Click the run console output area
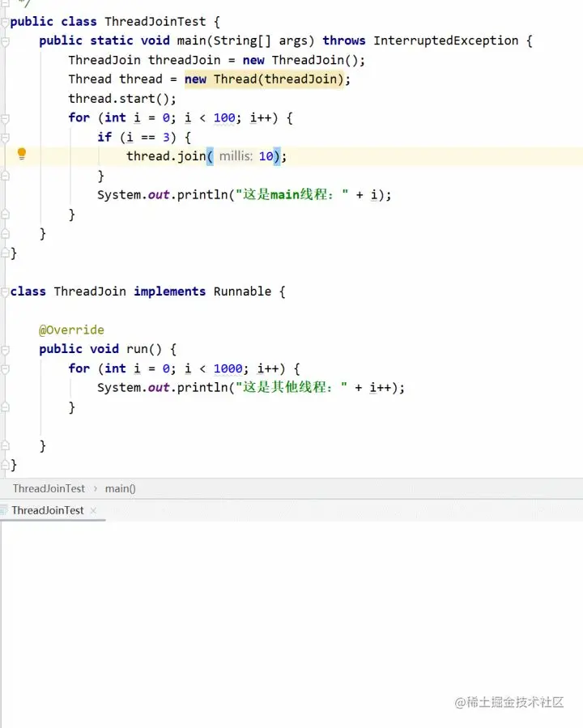The height and width of the screenshot is (728, 583). [x=291, y=624]
